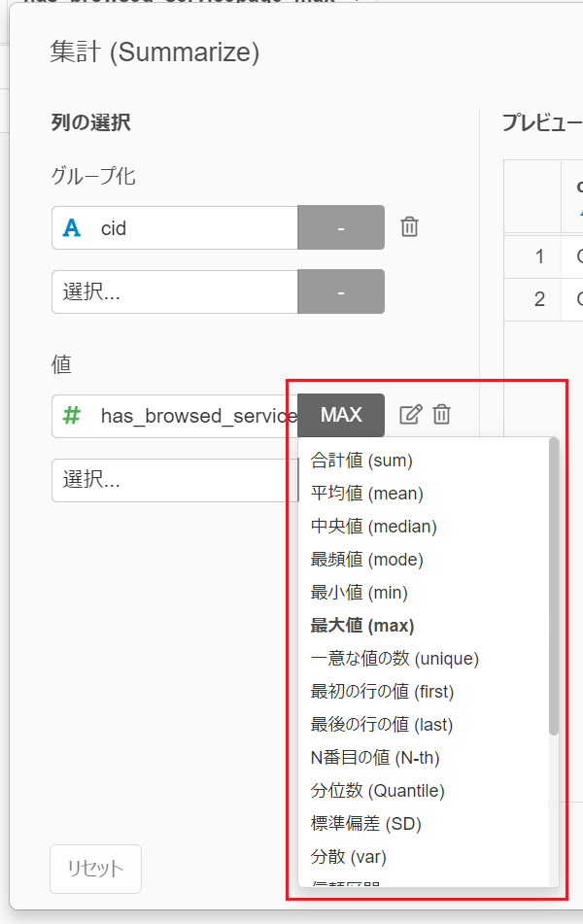This screenshot has height=924, width=583.
Task: Open the empty group-by column selector
Action: coord(175,291)
